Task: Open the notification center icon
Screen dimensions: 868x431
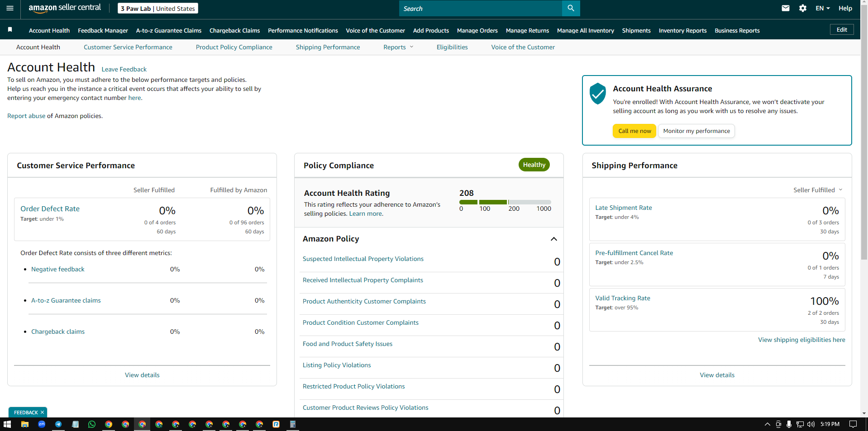Action: [x=853, y=424]
